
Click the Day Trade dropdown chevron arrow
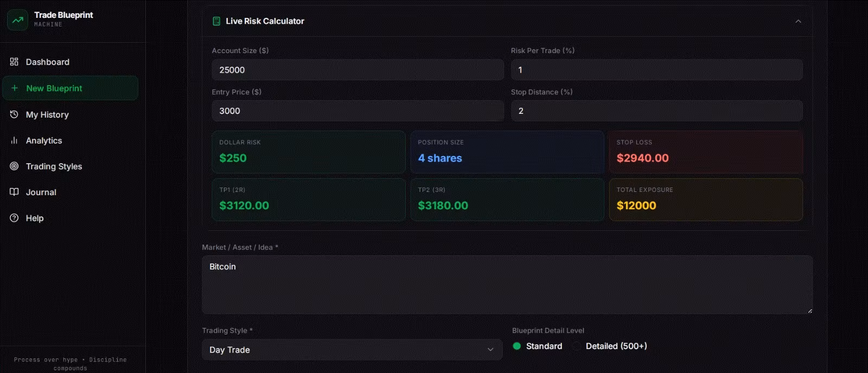(490, 350)
